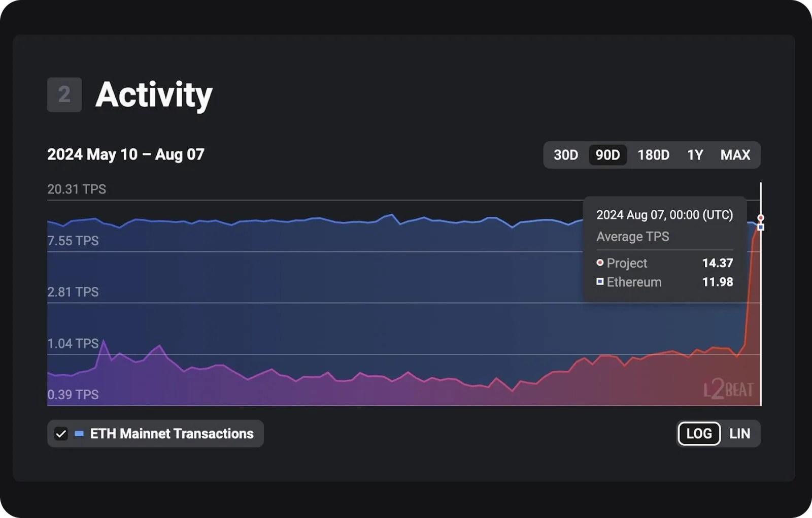Click the 20.31 TPS axis label
The width and height of the screenshot is (812, 518).
pos(77,189)
